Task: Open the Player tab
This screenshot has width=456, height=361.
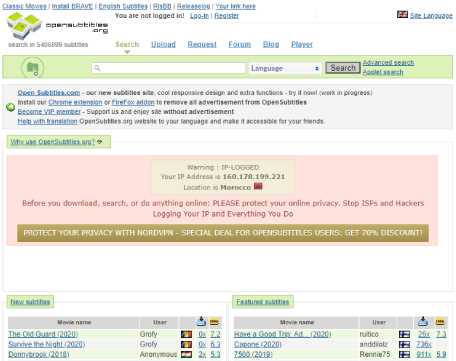Action: [x=302, y=44]
